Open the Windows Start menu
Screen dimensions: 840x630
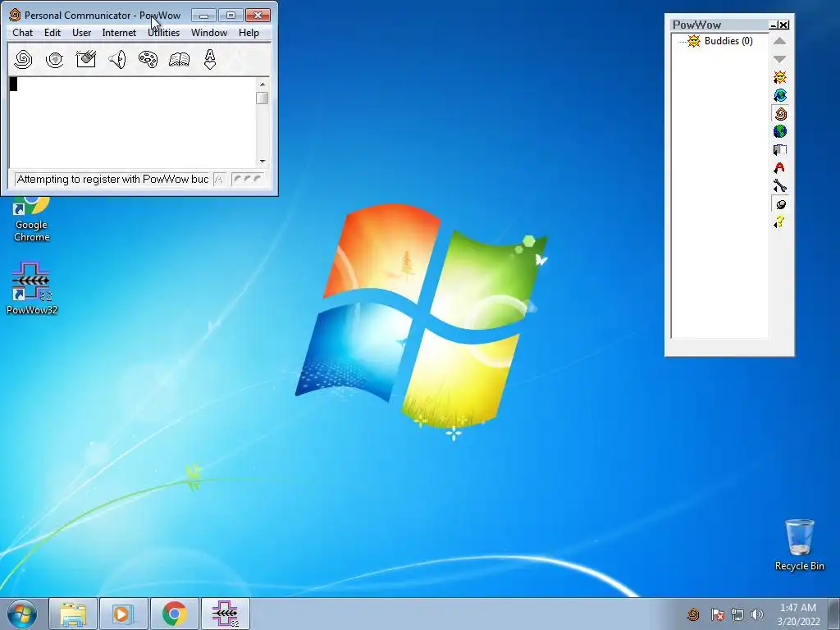(x=21, y=614)
